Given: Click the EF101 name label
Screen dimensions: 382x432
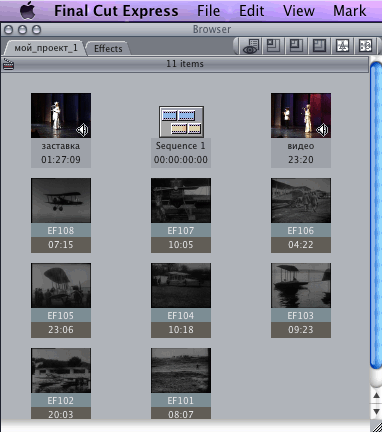Looking at the screenshot, I should [x=181, y=401].
